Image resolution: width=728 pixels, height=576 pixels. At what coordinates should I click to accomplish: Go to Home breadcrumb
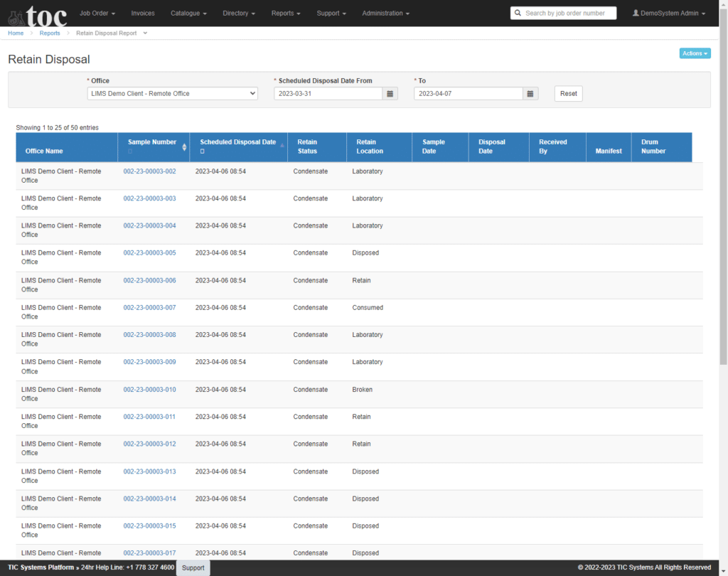[x=16, y=33]
